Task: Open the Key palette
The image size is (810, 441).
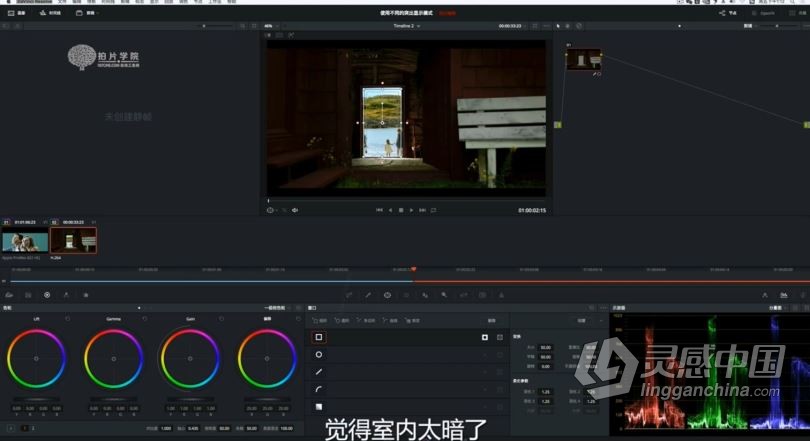Action: (444, 295)
